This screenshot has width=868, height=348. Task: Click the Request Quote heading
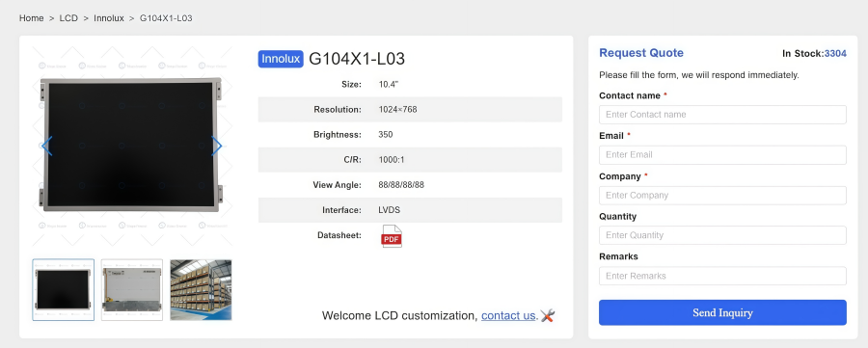pyautogui.click(x=641, y=53)
